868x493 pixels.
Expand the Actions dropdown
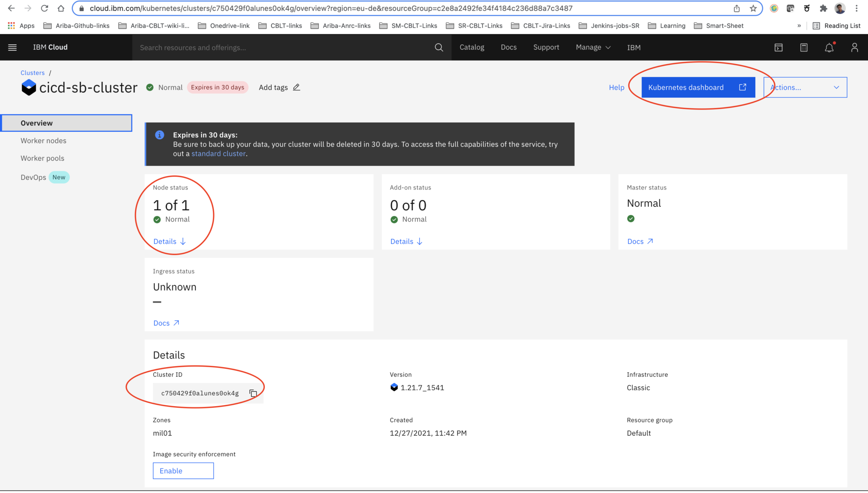[804, 87]
